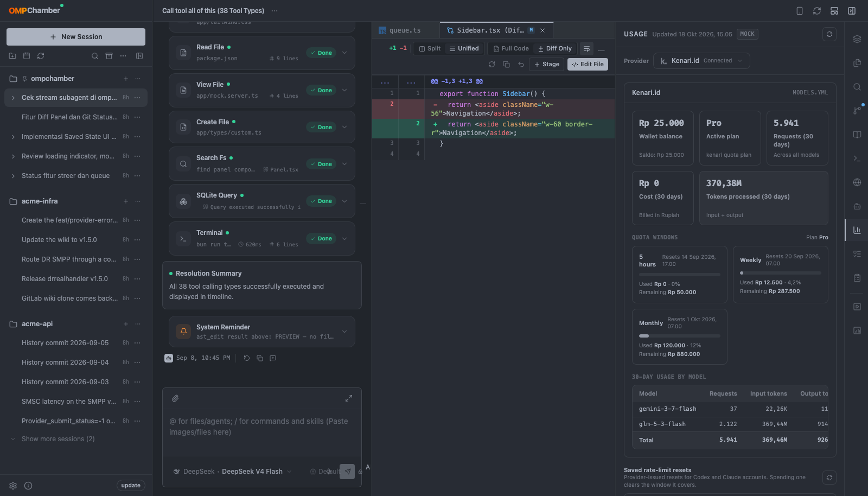Viewport: 868px width, 496px height.
Task: Send message with paper plane button
Action: (x=347, y=472)
